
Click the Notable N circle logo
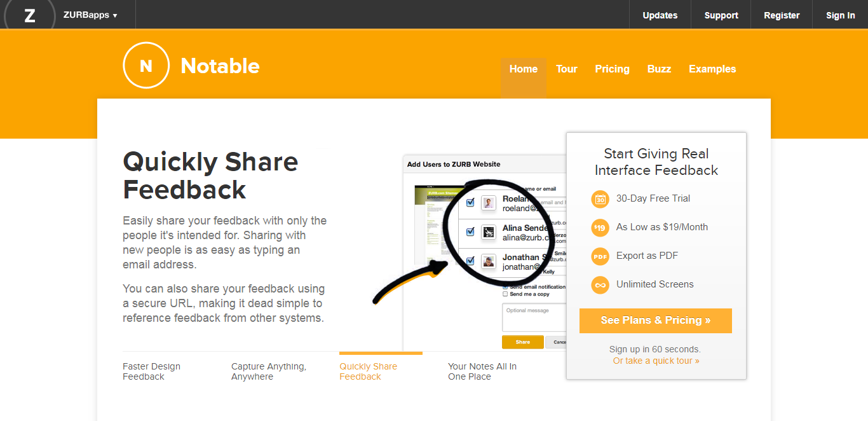tap(146, 65)
